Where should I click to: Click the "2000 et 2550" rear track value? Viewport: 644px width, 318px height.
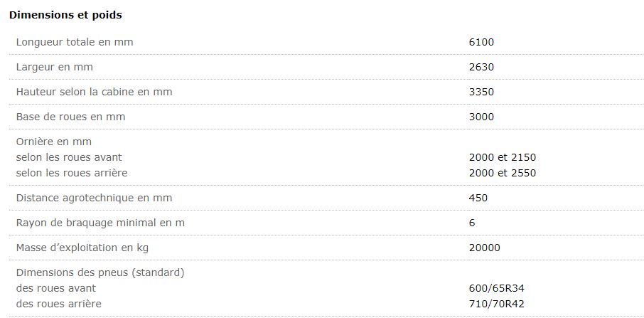click(502, 173)
